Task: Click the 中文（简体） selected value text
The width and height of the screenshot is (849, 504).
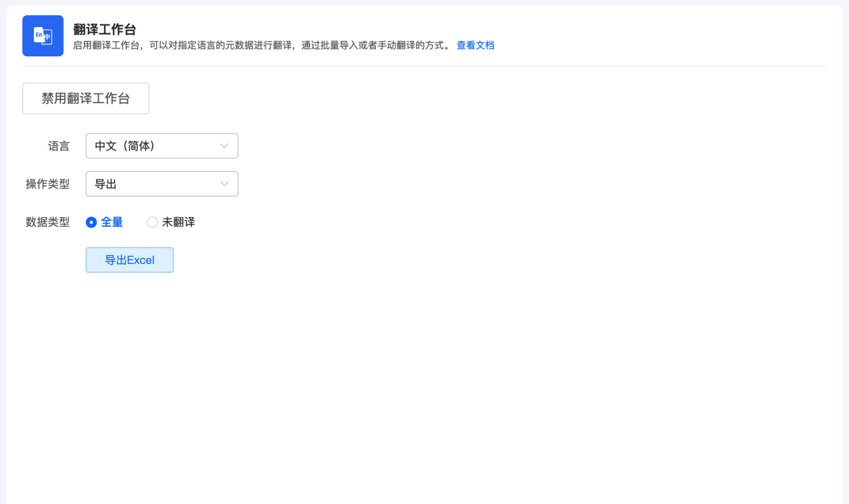Action: 124,146
